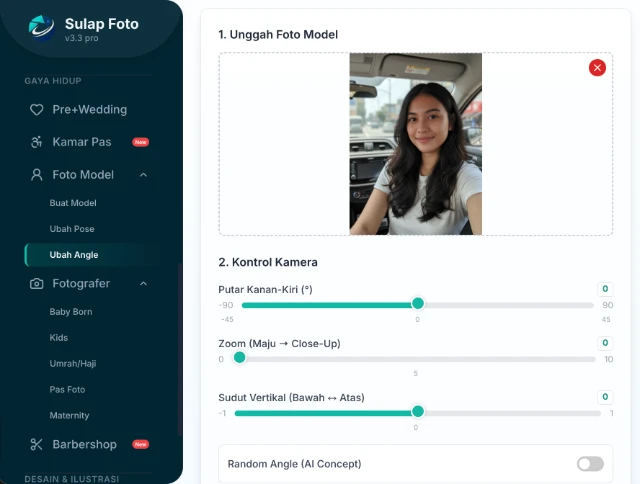Click the heart icon beside Pre+Wedding

37,110
